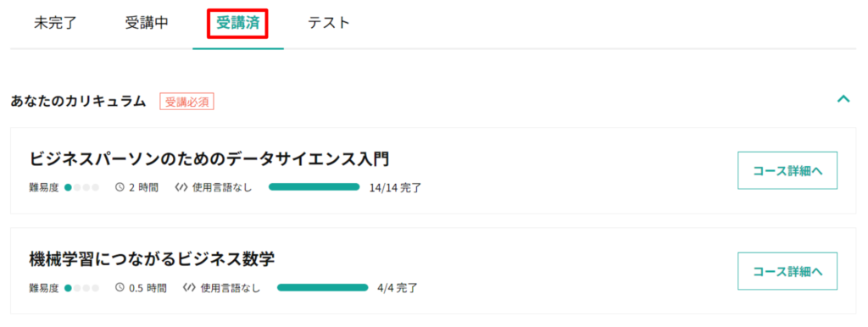Open コース詳細へ for データサイエンス入門
The image size is (868, 327).
pos(787,170)
